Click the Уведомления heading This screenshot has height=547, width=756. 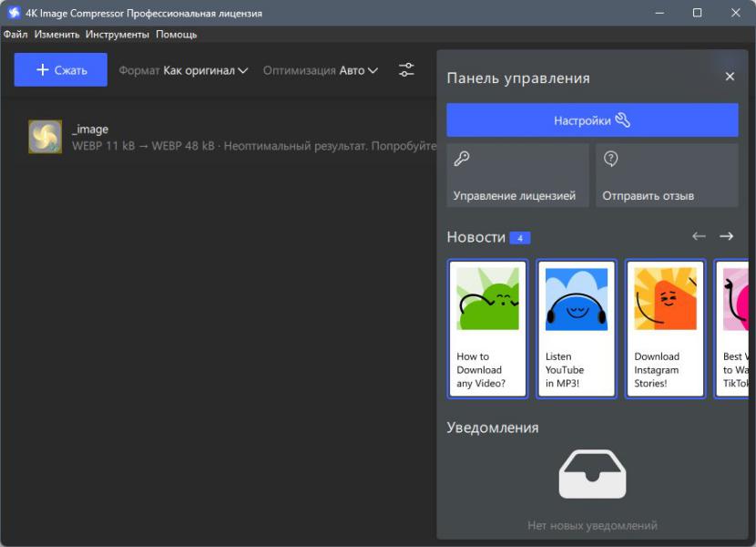coord(492,428)
